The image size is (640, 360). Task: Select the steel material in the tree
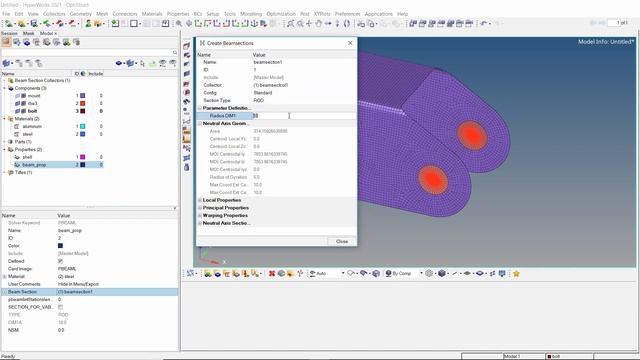pos(27,134)
